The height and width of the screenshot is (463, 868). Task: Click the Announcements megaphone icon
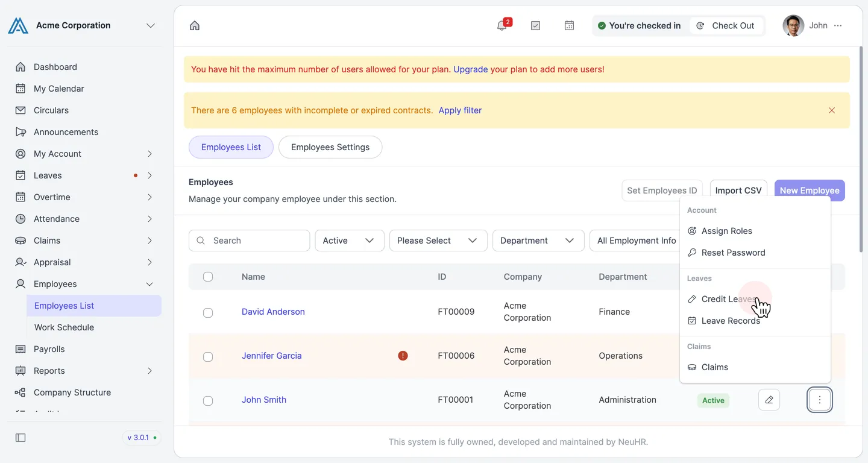[20, 132]
